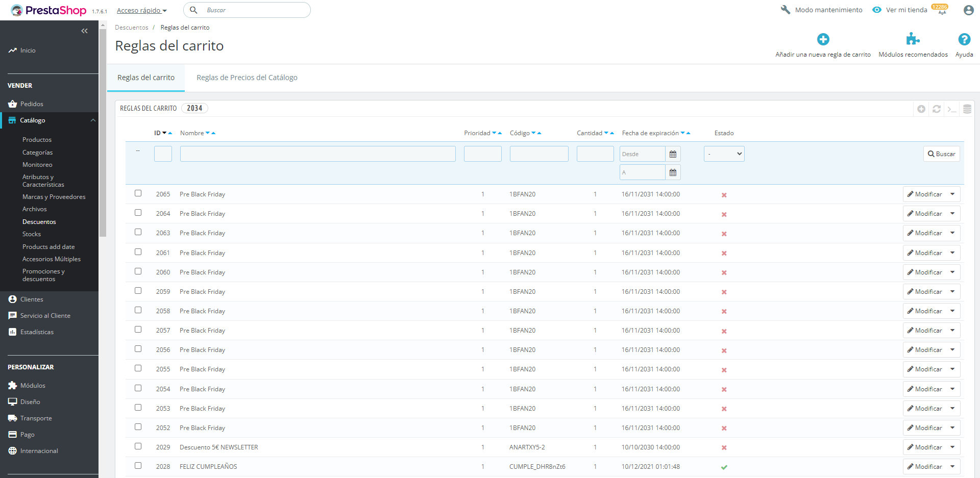Enable rule 2029 via red status cross
The height and width of the screenshot is (478, 980).
(724, 448)
